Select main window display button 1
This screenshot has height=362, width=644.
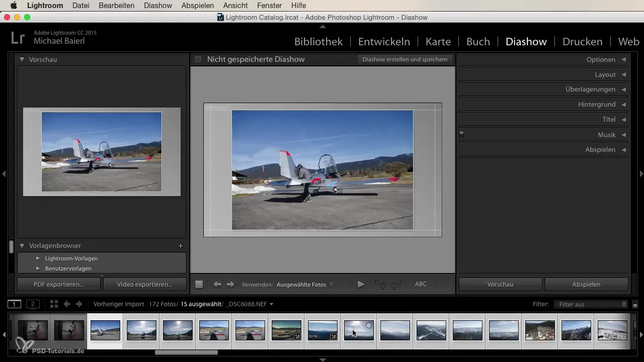pos(14,304)
